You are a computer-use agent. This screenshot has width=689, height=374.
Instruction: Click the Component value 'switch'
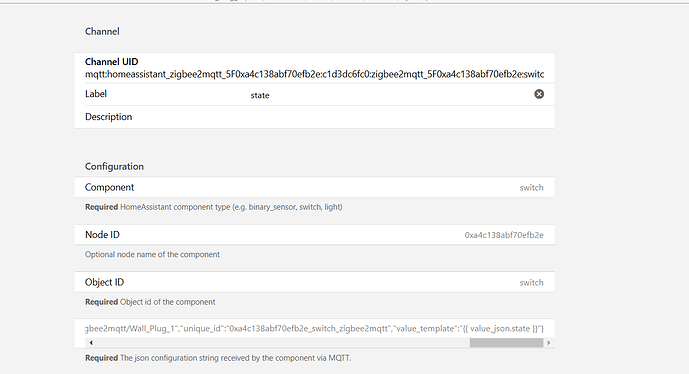[x=531, y=188]
